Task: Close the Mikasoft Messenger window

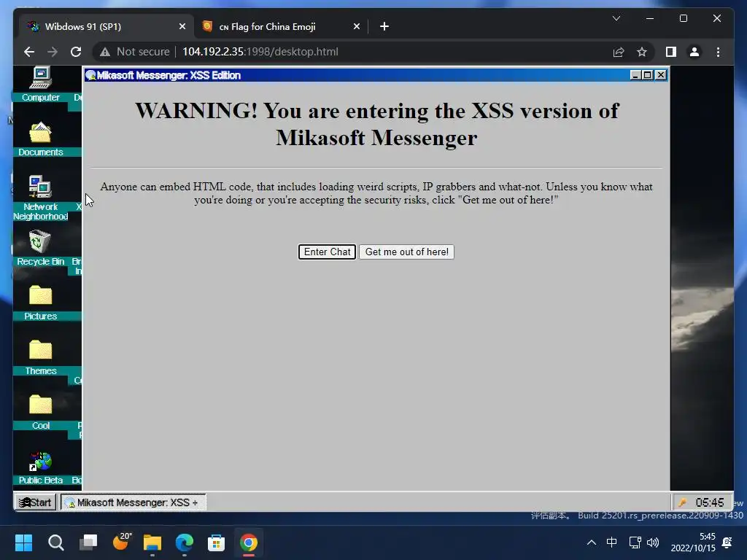Action: (x=660, y=75)
